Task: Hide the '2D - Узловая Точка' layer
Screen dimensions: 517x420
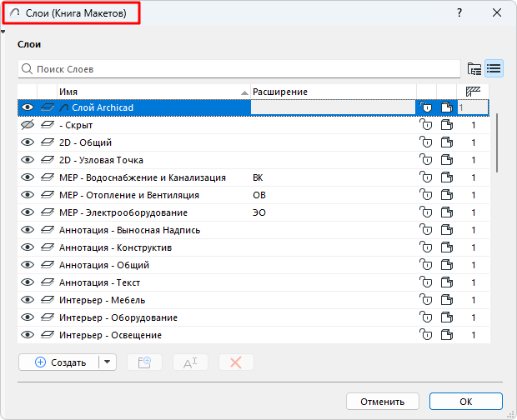Action: pyautogui.click(x=28, y=160)
